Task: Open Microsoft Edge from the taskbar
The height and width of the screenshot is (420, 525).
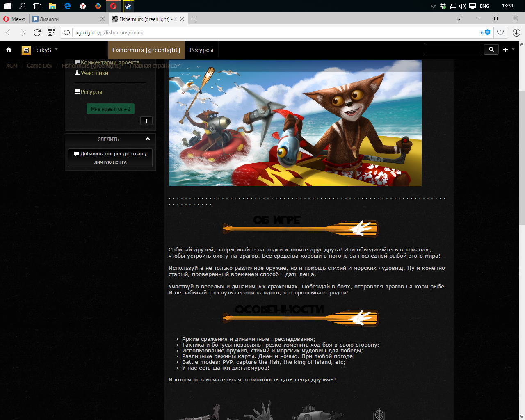Action: tap(67, 6)
